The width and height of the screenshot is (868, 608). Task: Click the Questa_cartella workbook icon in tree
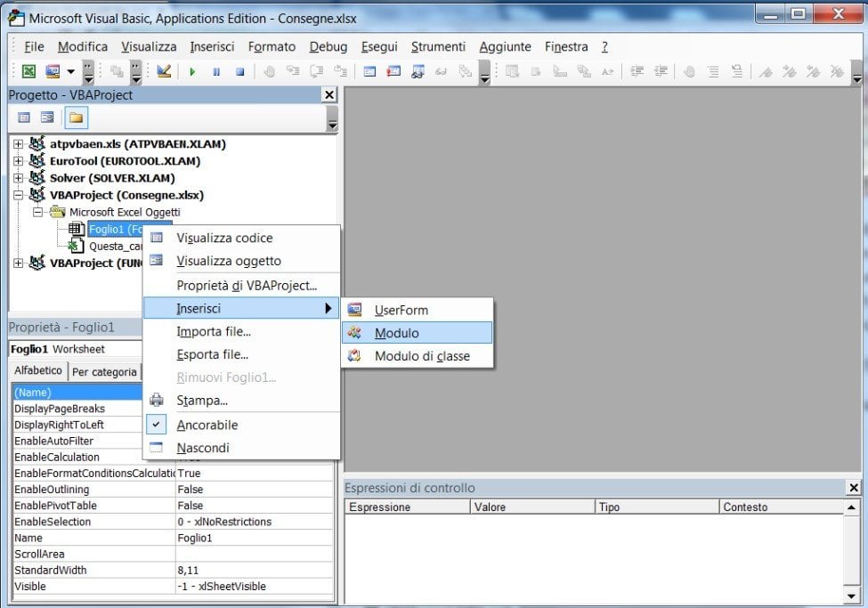pyautogui.click(x=76, y=246)
